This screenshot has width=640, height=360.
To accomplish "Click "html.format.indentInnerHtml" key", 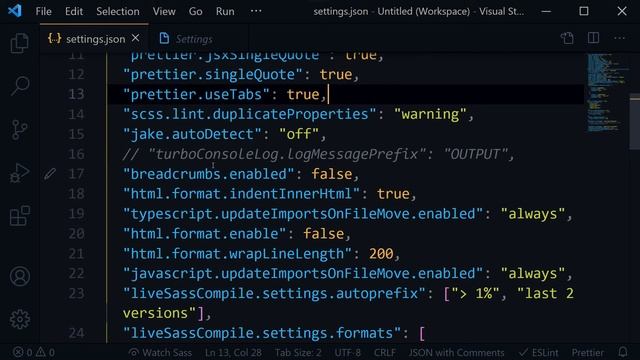I will tap(241, 194).
